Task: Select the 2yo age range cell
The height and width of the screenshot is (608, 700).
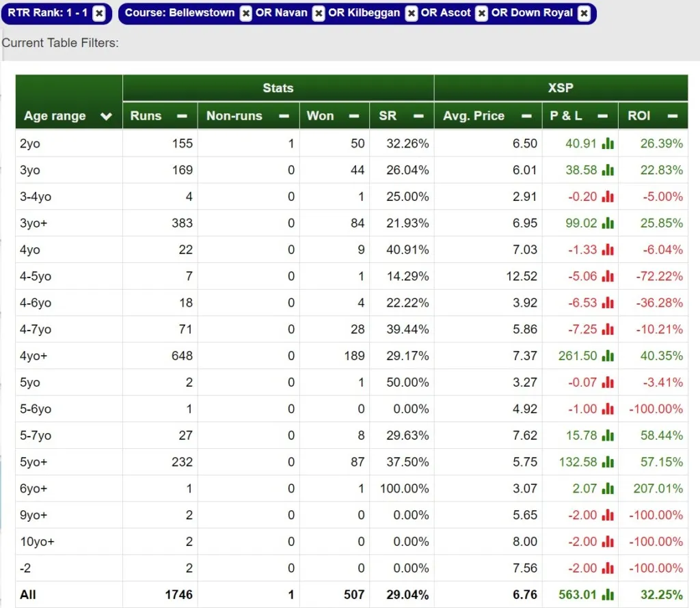Action: pyautogui.click(x=69, y=143)
